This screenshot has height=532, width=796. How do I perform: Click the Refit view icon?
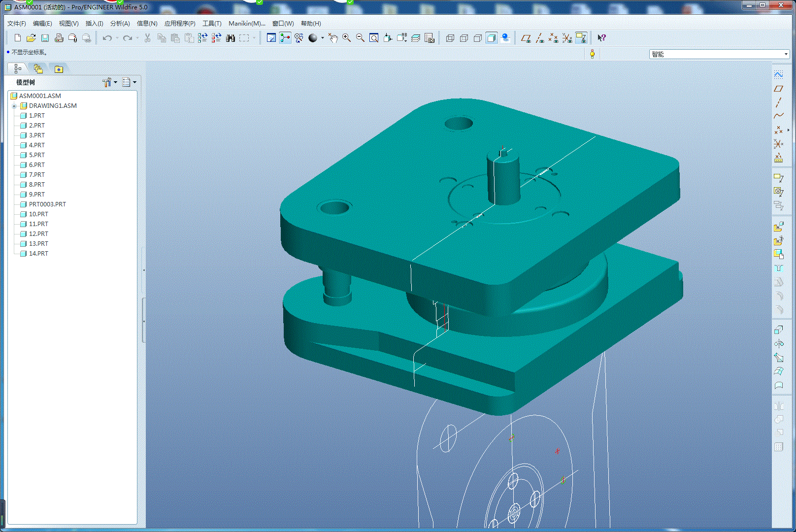coord(374,38)
